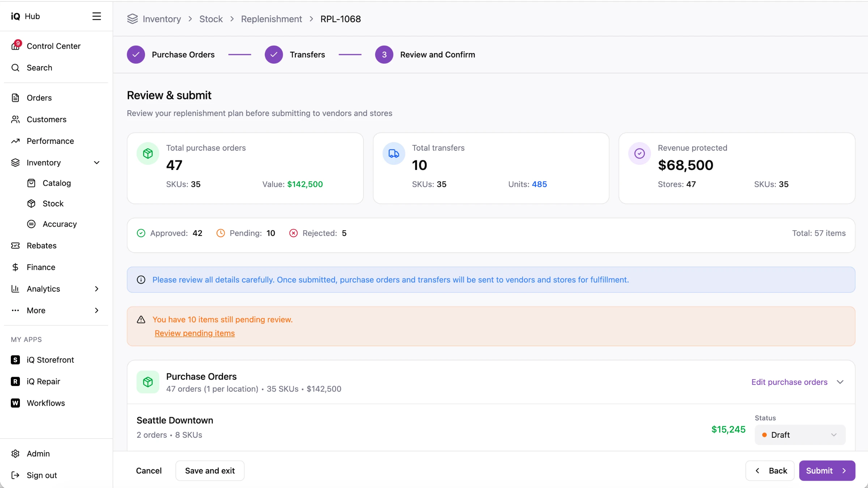Click the iQ Hub logo
This screenshot has height=488, width=868.
pyautogui.click(x=25, y=16)
